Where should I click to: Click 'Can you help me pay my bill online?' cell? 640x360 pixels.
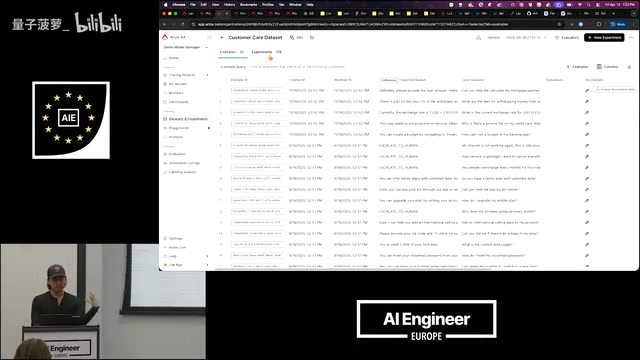(x=490, y=189)
